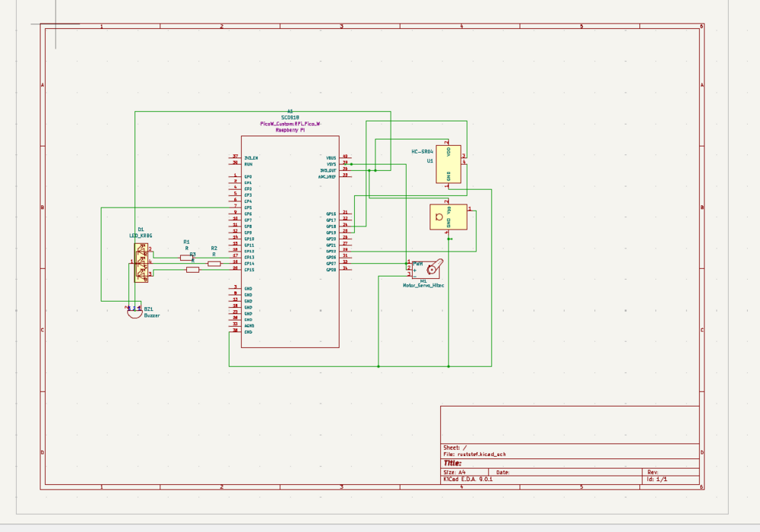
Task: Click the GP14 pin label
Action: 249,264
